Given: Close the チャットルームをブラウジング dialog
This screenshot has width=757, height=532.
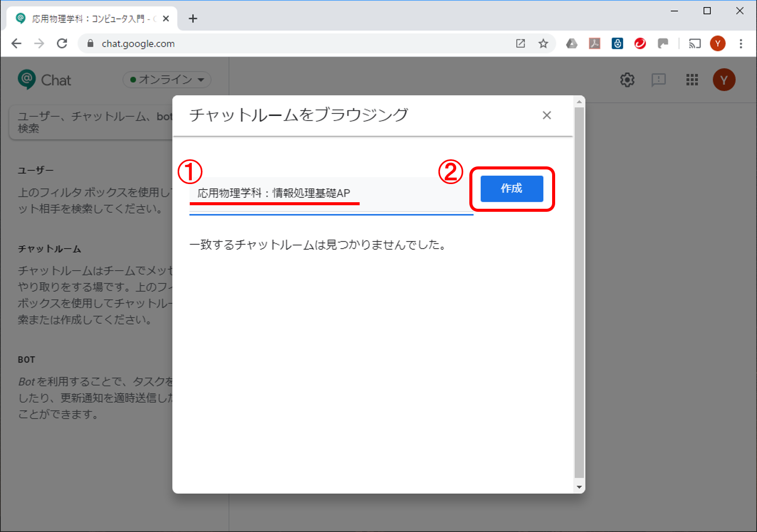Looking at the screenshot, I should tap(547, 115).
